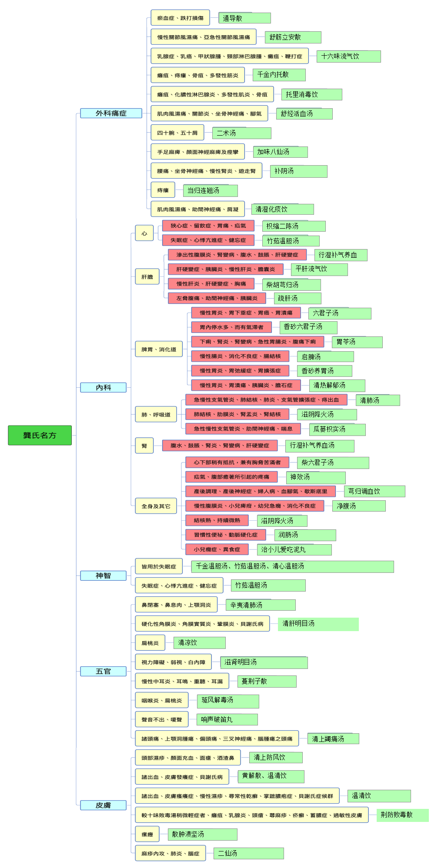Viewport: 448px width, 868px height.
Task: Select the 內科 branch node
Action: pyautogui.click(x=103, y=388)
